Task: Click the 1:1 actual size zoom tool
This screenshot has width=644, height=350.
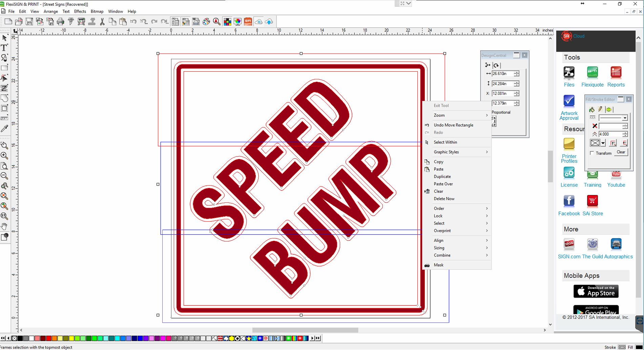Action: point(4,216)
